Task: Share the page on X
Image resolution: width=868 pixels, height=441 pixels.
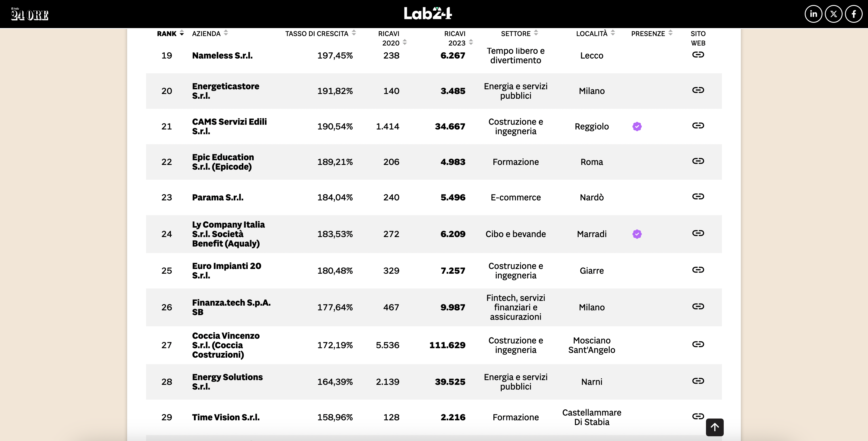Action: [x=834, y=14]
